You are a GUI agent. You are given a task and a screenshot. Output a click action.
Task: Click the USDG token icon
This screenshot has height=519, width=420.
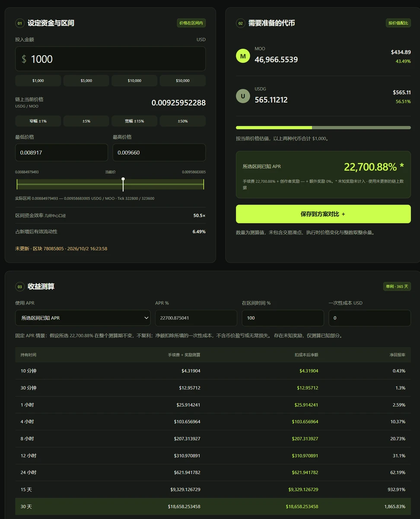(243, 96)
